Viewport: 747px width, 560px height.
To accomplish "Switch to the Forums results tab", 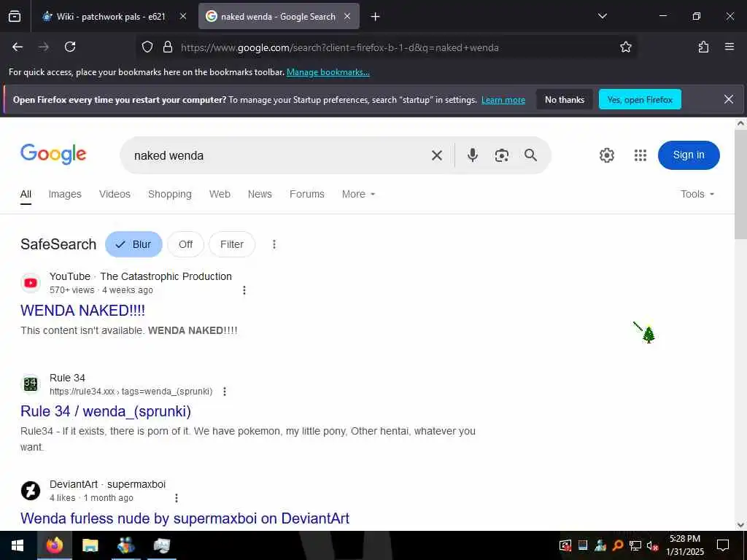I will click(x=307, y=194).
